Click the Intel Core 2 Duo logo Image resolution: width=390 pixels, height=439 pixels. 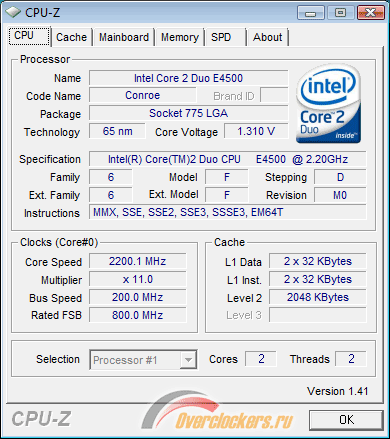[328, 104]
